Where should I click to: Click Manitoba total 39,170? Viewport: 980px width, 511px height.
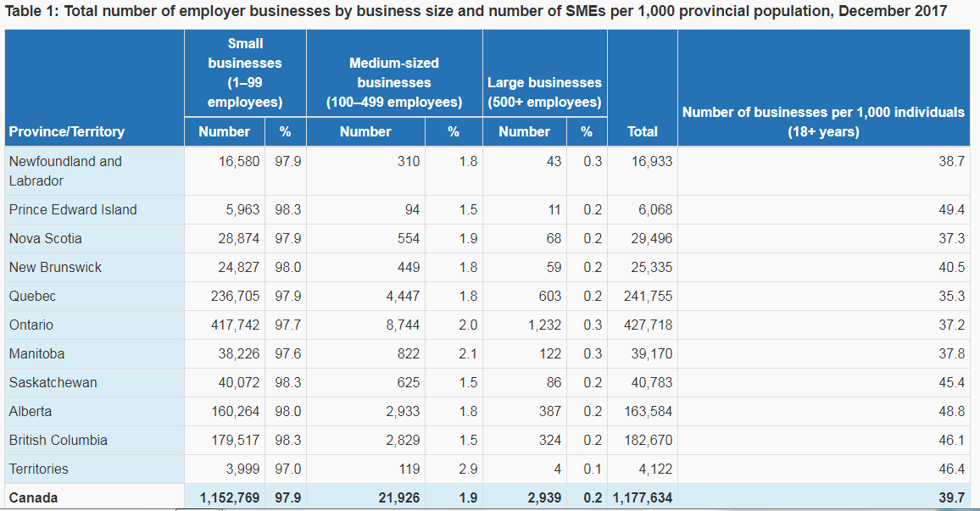(651, 353)
